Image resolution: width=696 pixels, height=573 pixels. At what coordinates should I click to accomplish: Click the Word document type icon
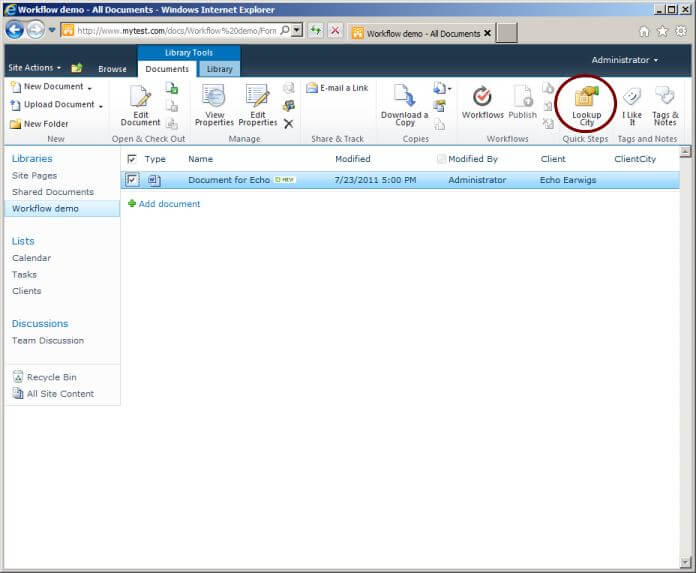(154, 180)
